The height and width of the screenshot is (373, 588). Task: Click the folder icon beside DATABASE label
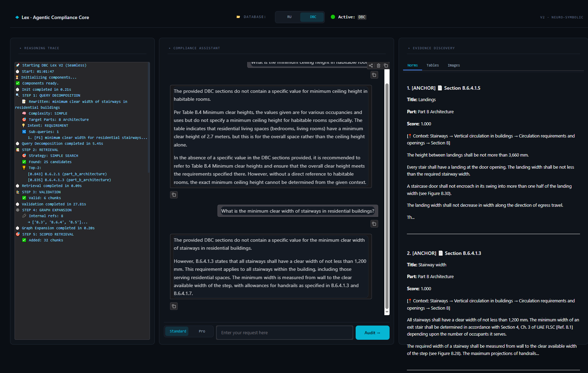[x=238, y=17]
